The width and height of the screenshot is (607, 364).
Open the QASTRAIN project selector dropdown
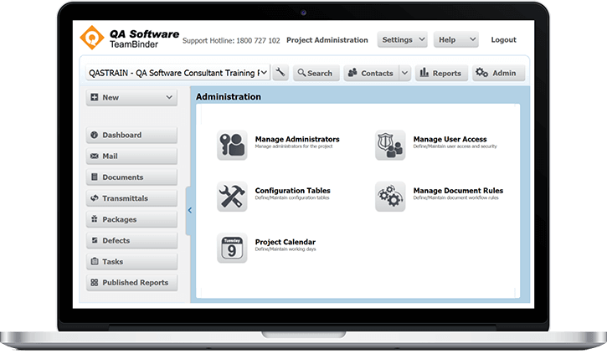tap(178, 73)
